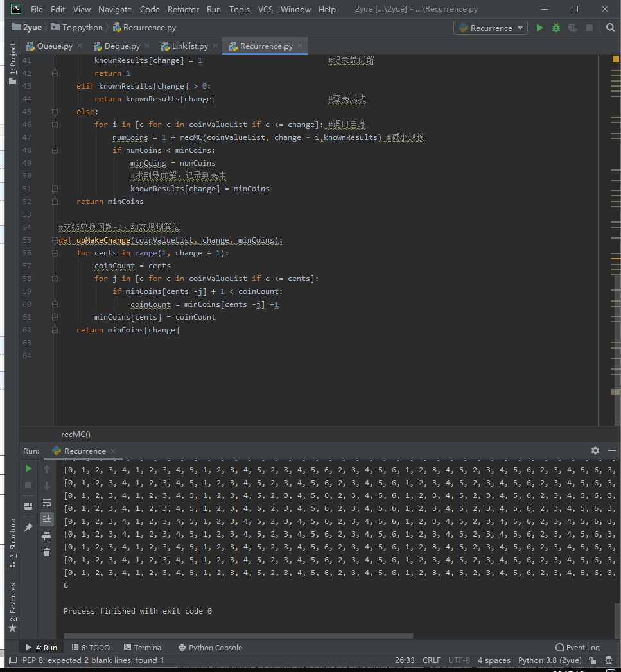Viewport: 621px width, 672px height.
Task: Click the PEP 8 warning in status bar
Action: click(93, 660)
